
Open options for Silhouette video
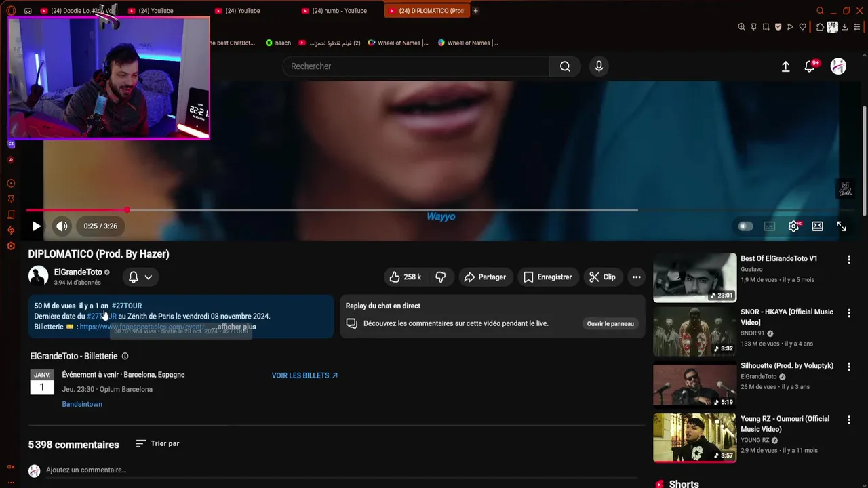(x=848, y=367)
